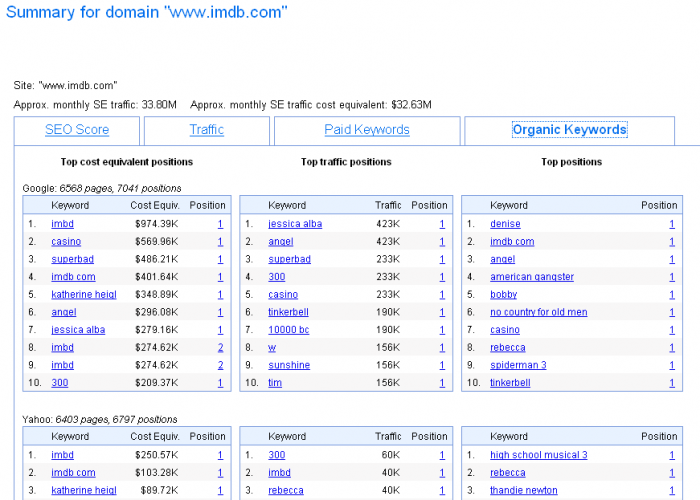Click 'Cost Equiv.' header in Google table
Viewport: 700px width, 500px height.
tap(155, 205)
